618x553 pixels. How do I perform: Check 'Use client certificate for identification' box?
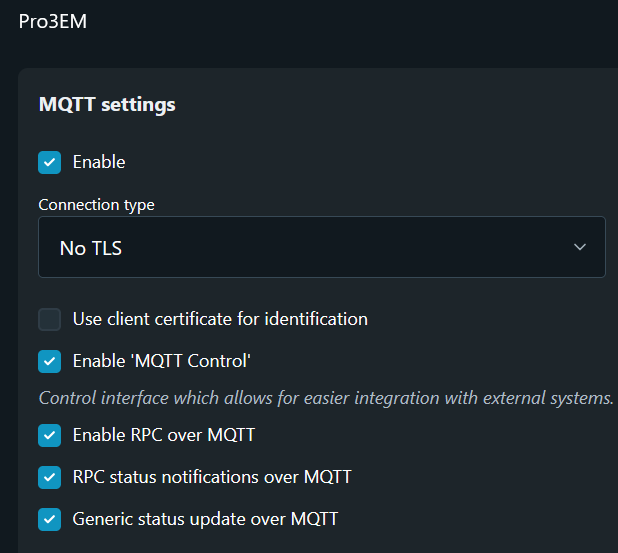click(x=50, y=320)
